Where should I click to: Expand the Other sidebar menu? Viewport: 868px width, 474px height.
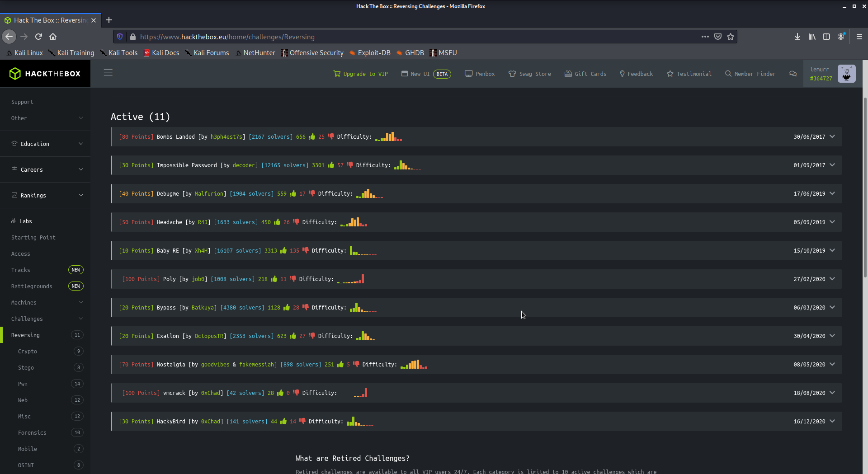click(x=45, y=118)
